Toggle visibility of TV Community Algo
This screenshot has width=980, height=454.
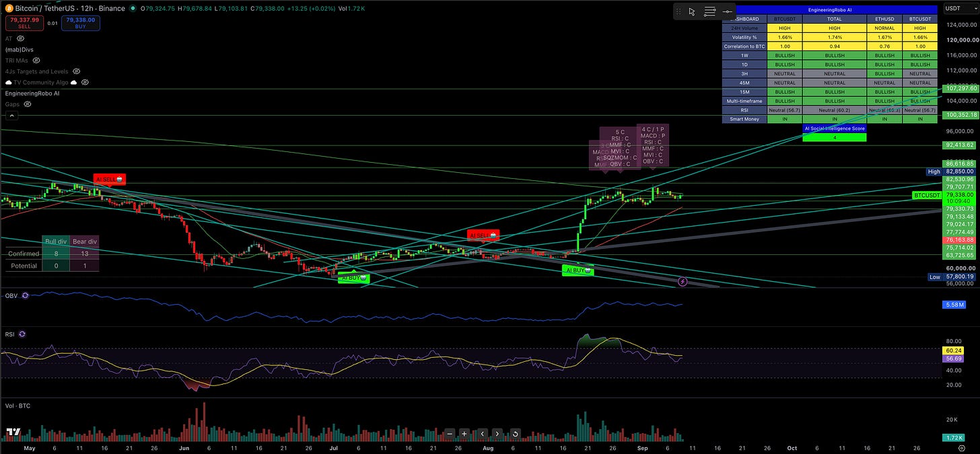click(x=85, y=82)
